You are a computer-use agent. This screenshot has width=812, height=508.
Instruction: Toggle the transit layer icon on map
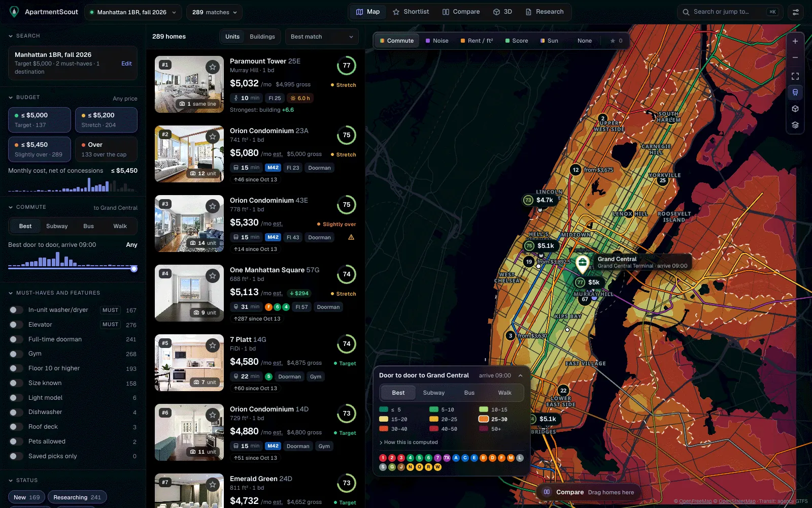[795, 92]
